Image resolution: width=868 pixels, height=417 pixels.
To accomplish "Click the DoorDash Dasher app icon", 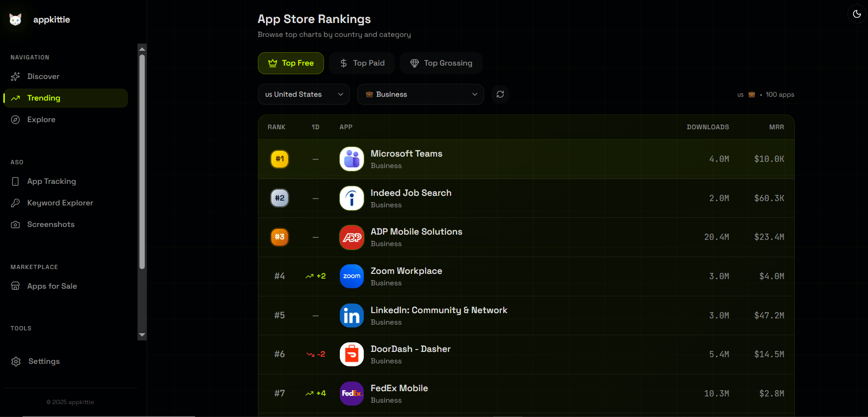I will 352,354.
